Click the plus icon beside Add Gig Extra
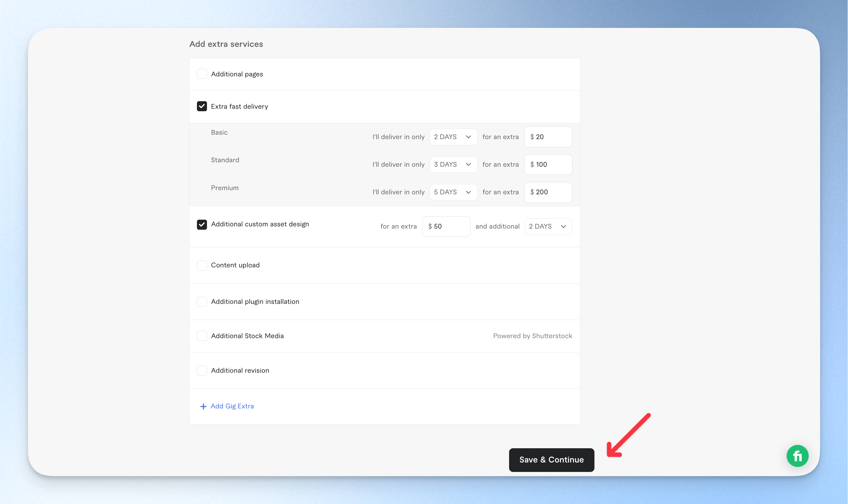The height and width of the screenshot is (504, 848). [203, 406]
